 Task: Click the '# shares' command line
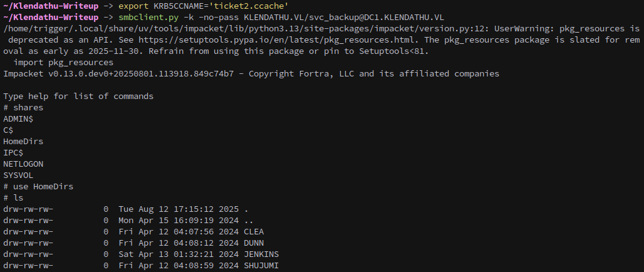(23, 108)
